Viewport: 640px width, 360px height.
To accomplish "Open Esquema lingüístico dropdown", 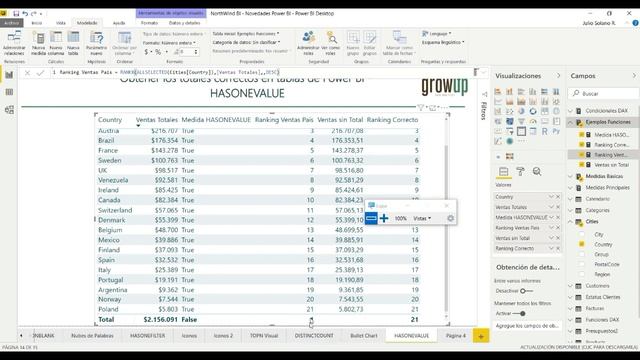I will click(x=443, y=42).
